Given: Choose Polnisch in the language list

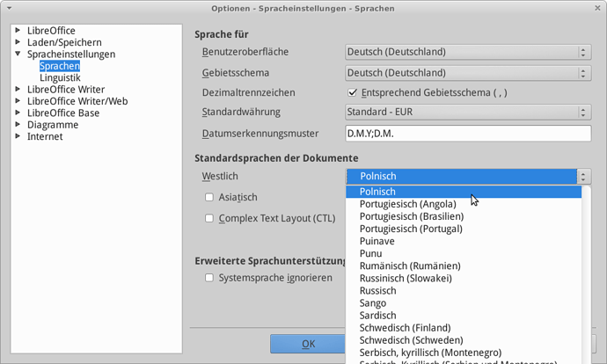Looking at the screenshot, I should (464, 192).
